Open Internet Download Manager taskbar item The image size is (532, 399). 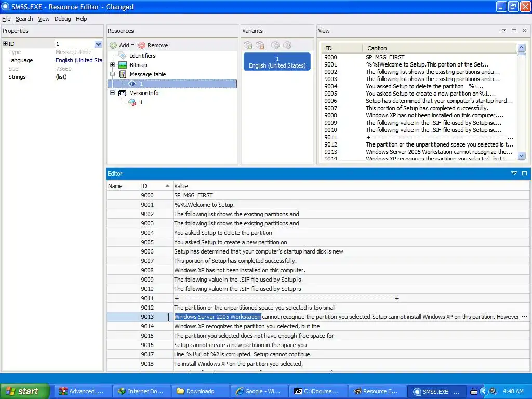tap(141, 391)
